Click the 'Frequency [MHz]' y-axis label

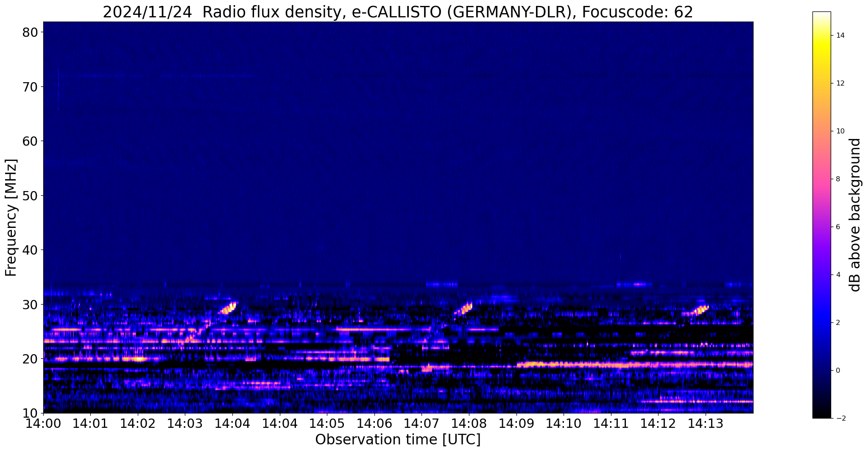pos(11,217)
